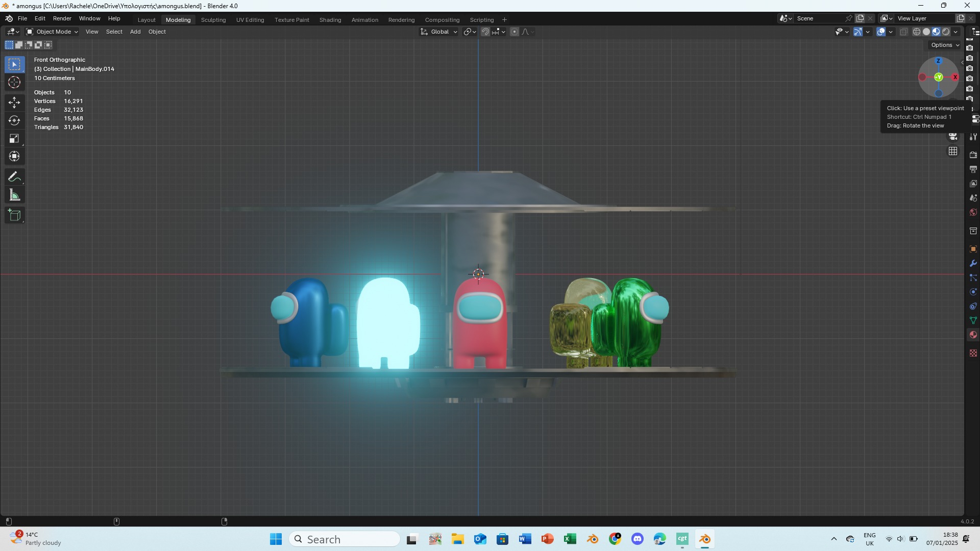Switch to the Sculpting workspace tab
980x551 pixels.
tap(213, 20)
